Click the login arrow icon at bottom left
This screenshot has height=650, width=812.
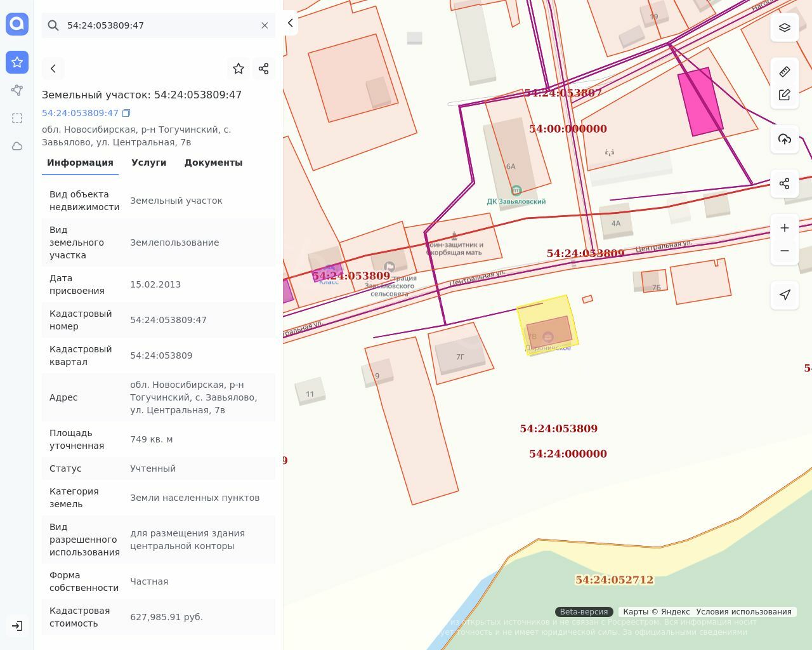point(17,626)
